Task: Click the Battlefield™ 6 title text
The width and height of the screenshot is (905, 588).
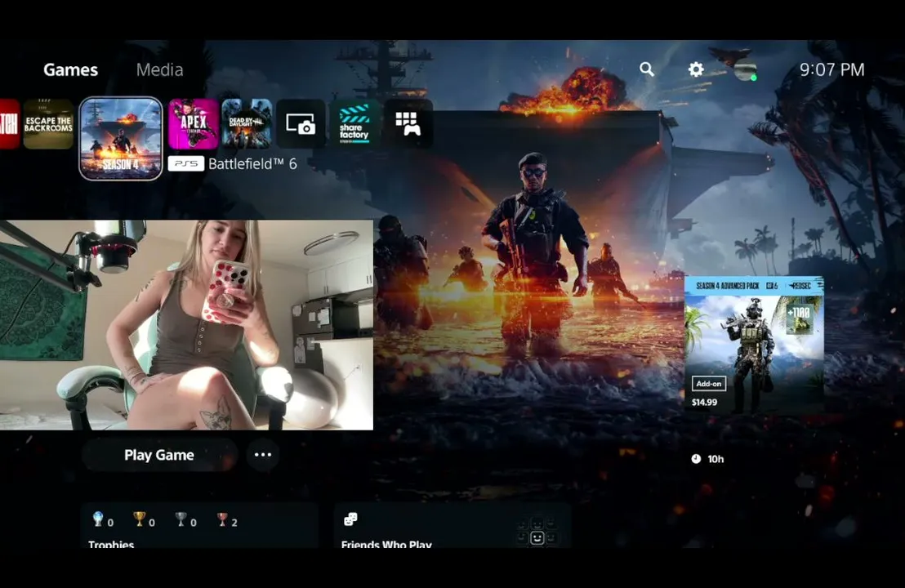Action: (x=252, y=164)
